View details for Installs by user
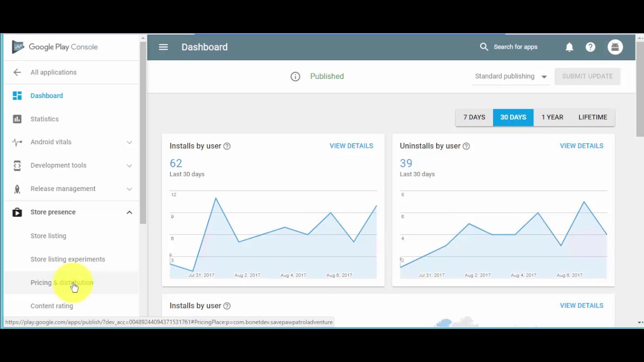Screen dimensions: 644x362 pos(351,146)
